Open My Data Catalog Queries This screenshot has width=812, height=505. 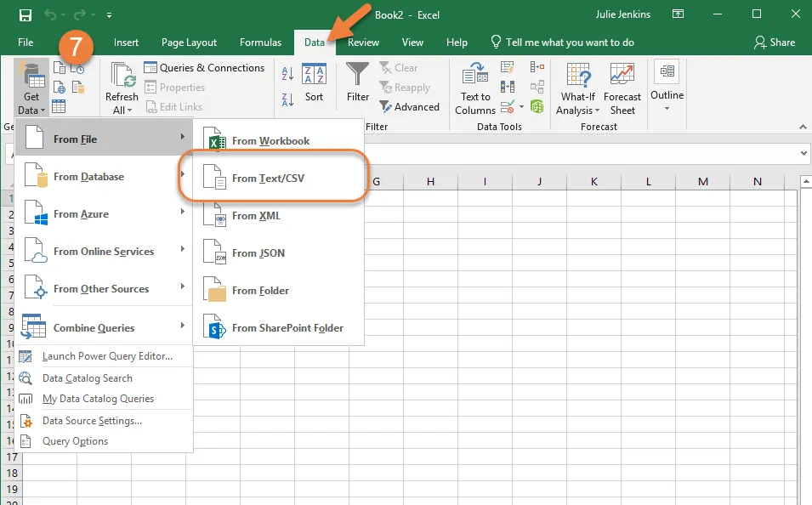tap(104, 399)
